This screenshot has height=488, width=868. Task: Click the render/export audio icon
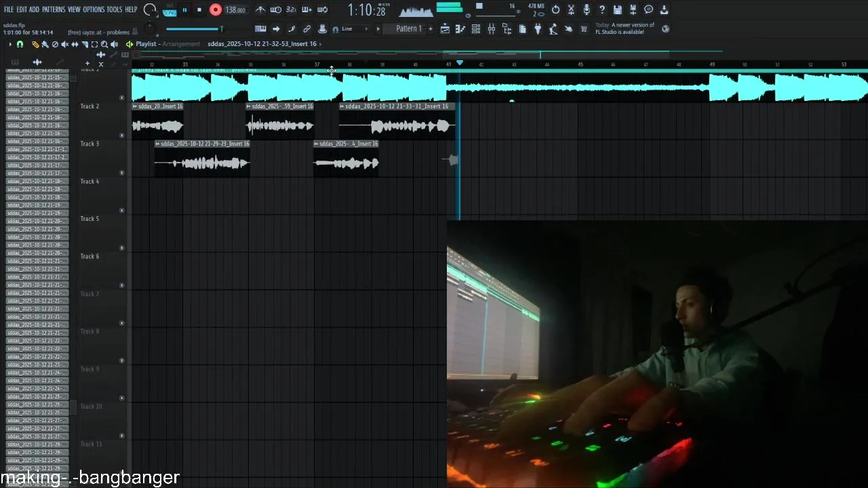point(633,10)
